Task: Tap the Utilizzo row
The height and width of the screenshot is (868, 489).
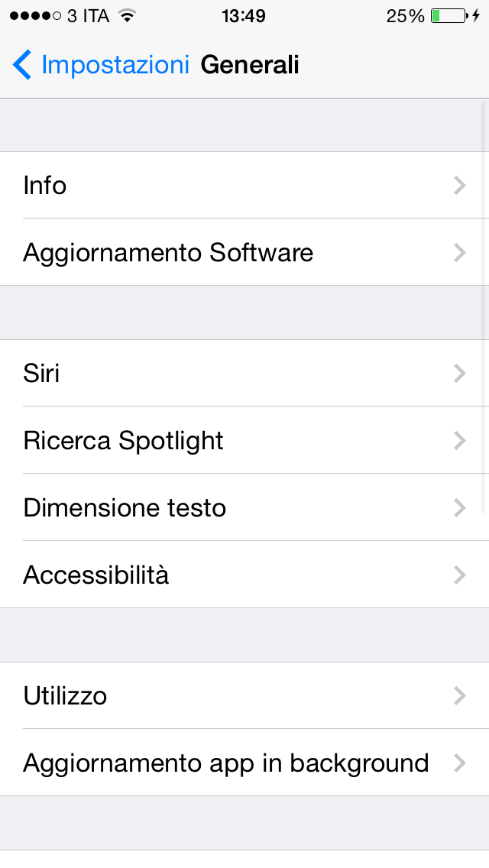Action: click(229, 696)
